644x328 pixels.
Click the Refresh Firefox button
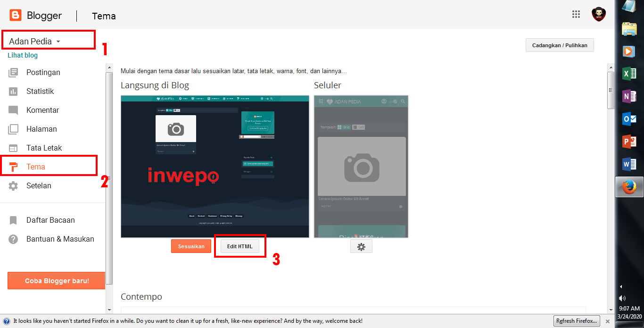click(577, 321)
